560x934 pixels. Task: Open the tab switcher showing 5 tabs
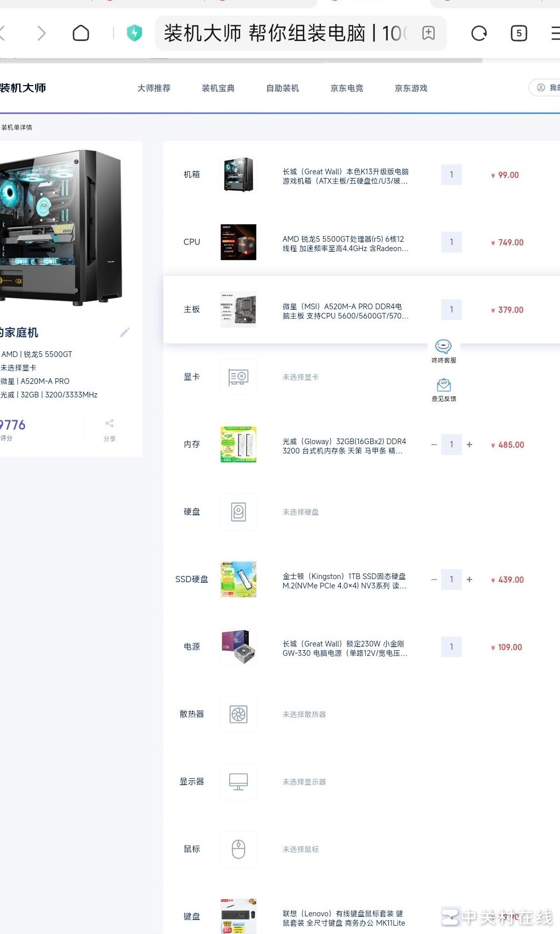click(519, 33)
